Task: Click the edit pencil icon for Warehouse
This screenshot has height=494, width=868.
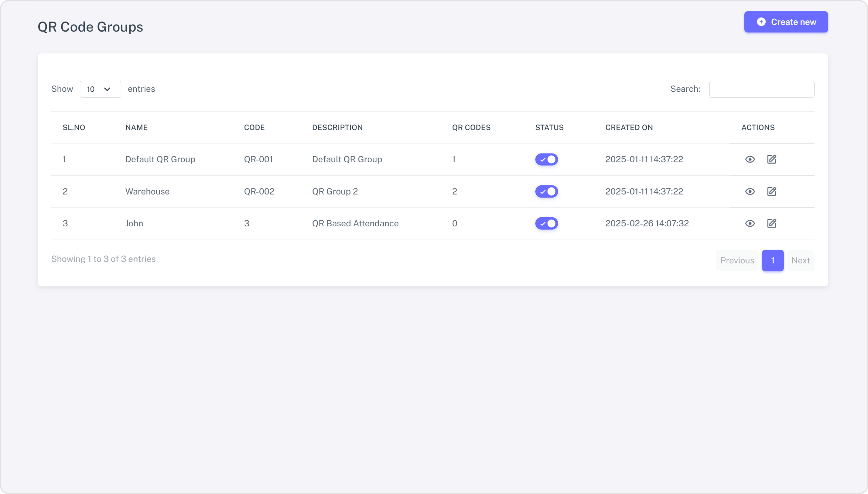Action: (x=771, y=191)
